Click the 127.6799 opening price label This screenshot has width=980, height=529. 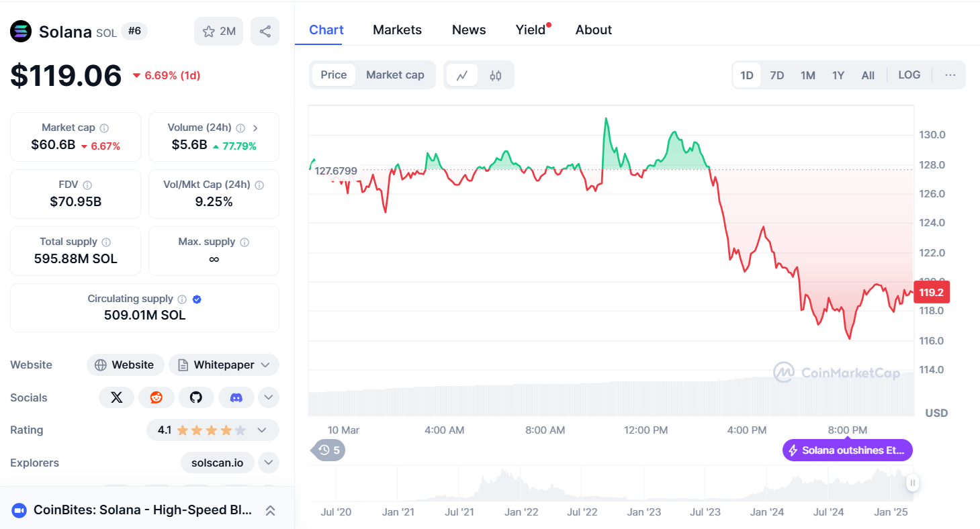336,171
